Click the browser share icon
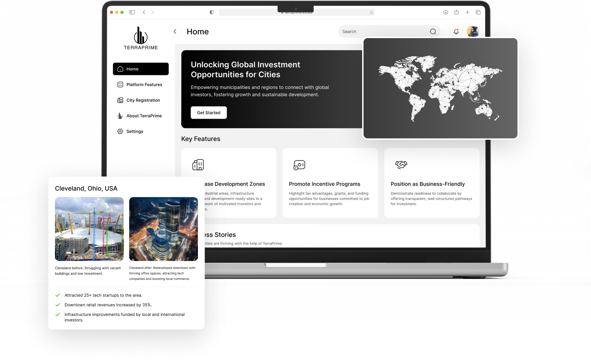The image size is (591, 364). [456, 12]
